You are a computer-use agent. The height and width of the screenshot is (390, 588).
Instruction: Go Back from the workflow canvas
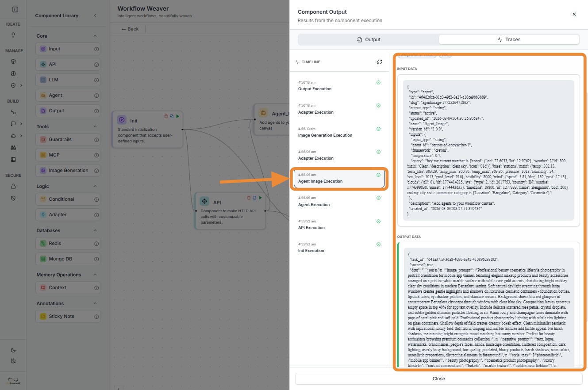[130, 29]
